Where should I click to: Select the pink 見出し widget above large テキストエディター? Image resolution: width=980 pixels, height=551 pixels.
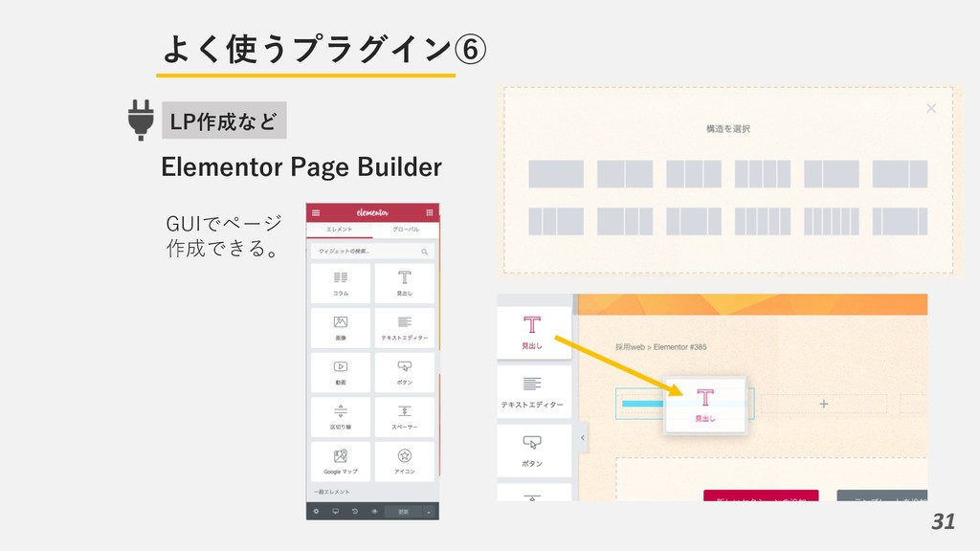point(534,332)
